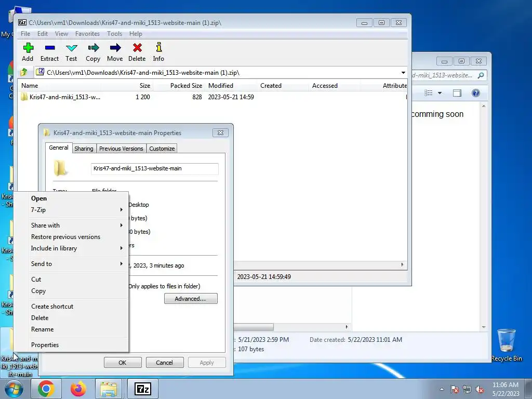Image resolution: width=532 pixels, height=399 pixels.
Task: Open the Edit menu in 7-Zip
Action: point(43,34)
